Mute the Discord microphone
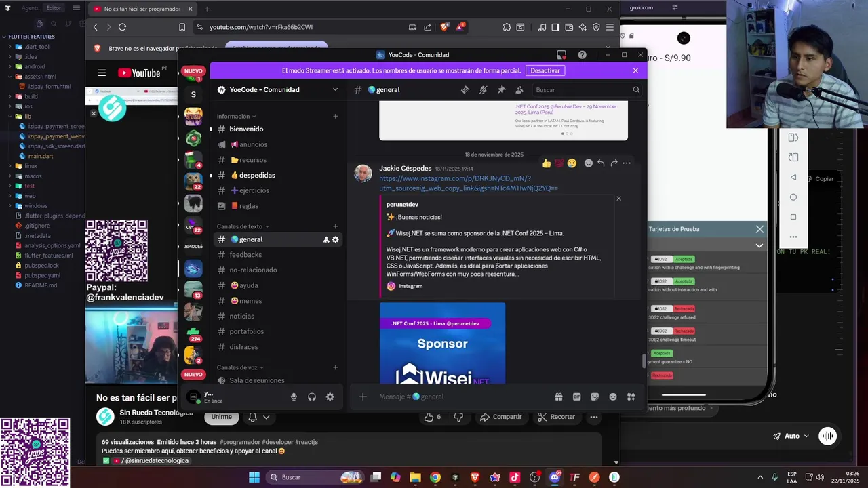 click(294, 397)
